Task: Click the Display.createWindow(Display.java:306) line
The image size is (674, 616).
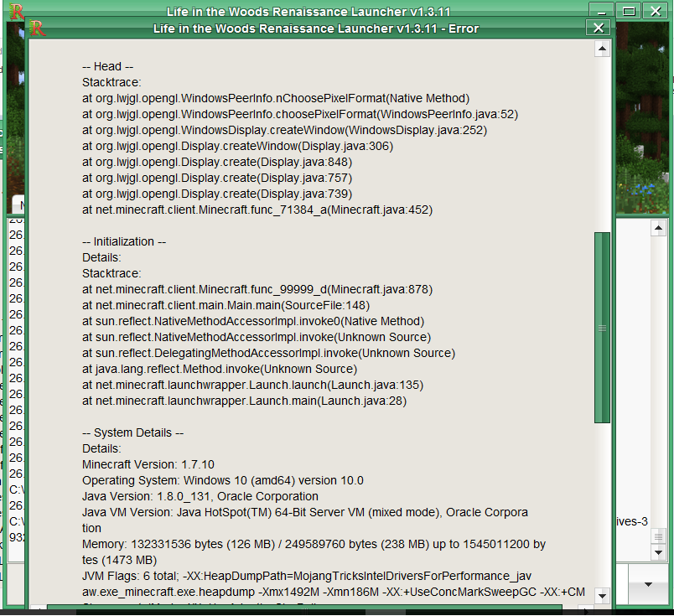Action: (238, 146)
